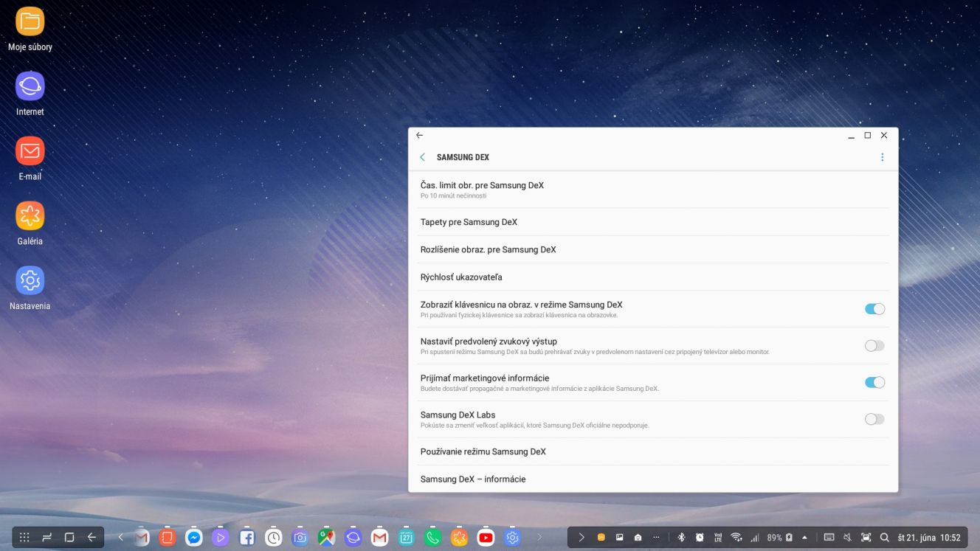The height and width of the screenshot is (551, 980).
Task: Open recent apps button in taskbar
Action: (46, 538)
